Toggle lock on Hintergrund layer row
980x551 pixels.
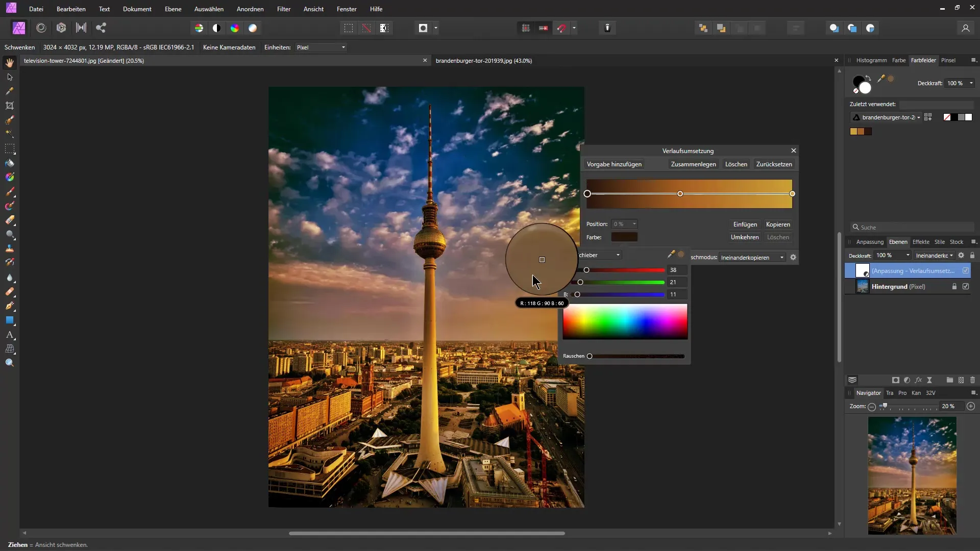click(x=954, y=287)
